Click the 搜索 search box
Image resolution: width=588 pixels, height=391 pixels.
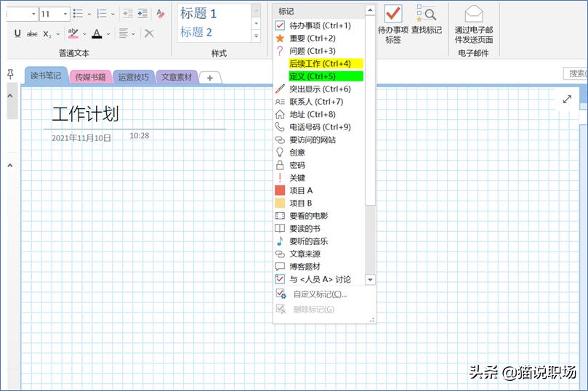pyautogui.click(x=575, y=73)
